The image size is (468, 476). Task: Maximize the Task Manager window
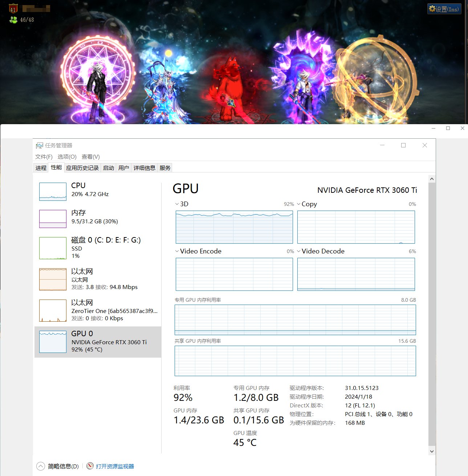coord(403,145)
